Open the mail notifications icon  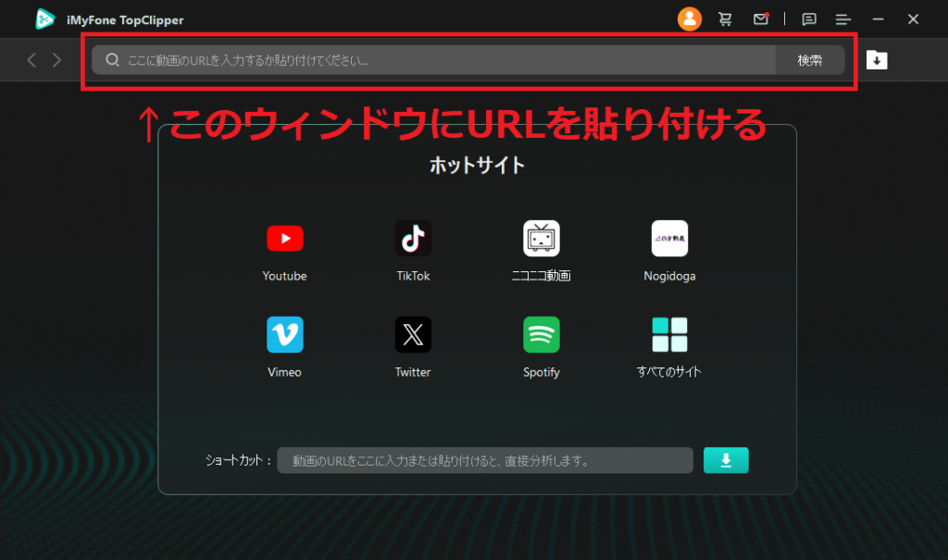pos(761,19)
